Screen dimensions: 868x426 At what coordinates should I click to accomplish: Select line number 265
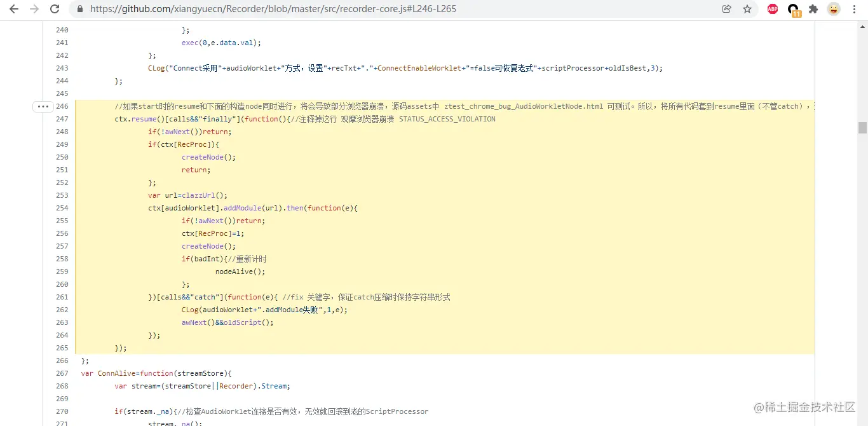pos(62,348)
